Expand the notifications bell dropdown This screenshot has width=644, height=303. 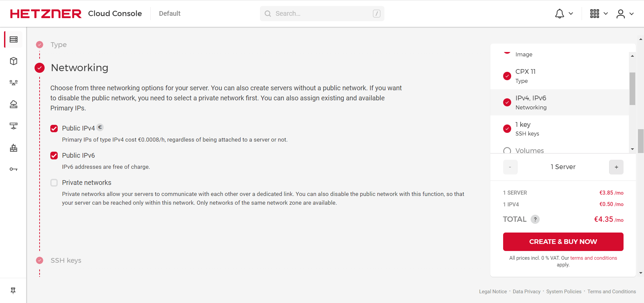tap(563, 14)
